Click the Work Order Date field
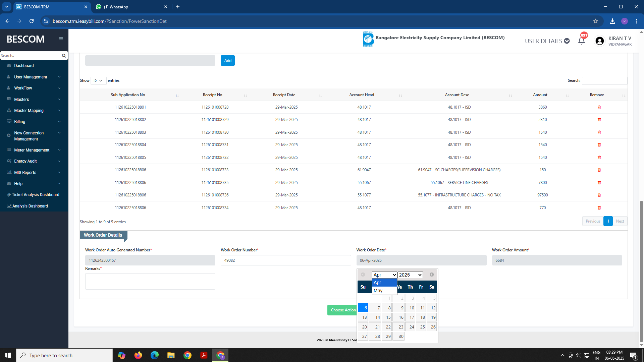The height and width of the screenshot is (362, 644). pyautogui.click(x=421, y=260)
